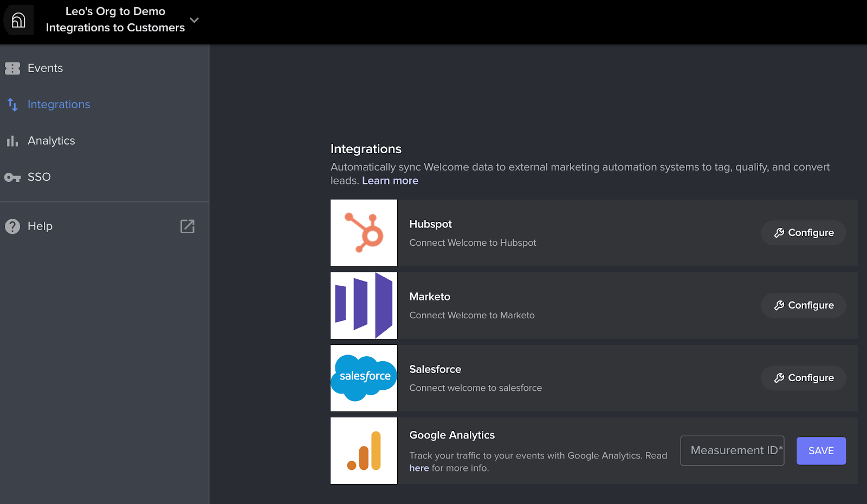867x504 pixels.
Task: Click the Integrations arrows icon
Action: click(x=12, y=104)
